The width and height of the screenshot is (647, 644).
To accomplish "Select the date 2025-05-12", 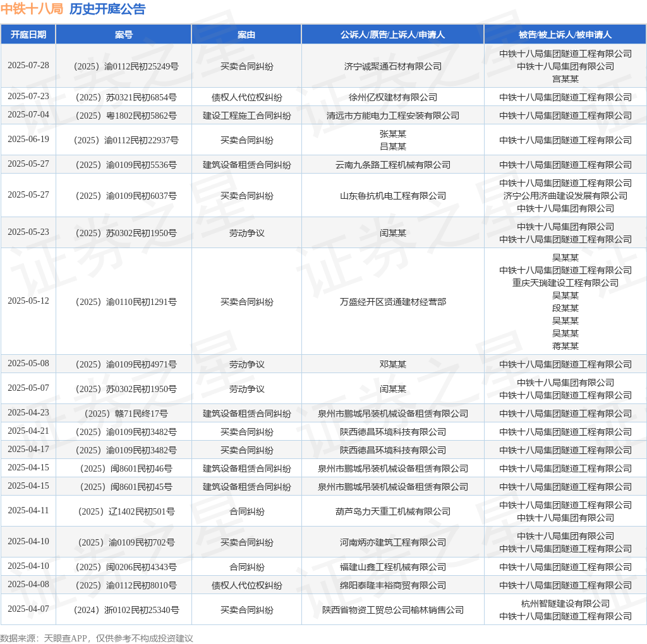I will click(x=28, y=301).
